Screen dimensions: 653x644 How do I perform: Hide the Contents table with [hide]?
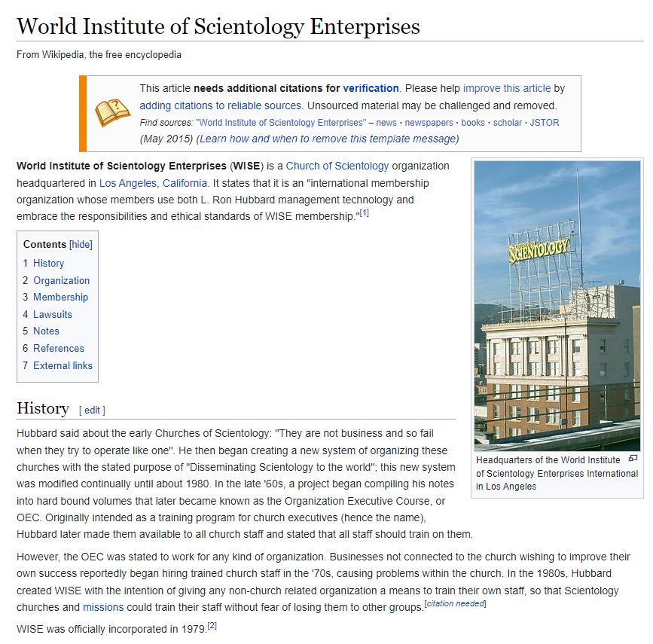[81, 245]
